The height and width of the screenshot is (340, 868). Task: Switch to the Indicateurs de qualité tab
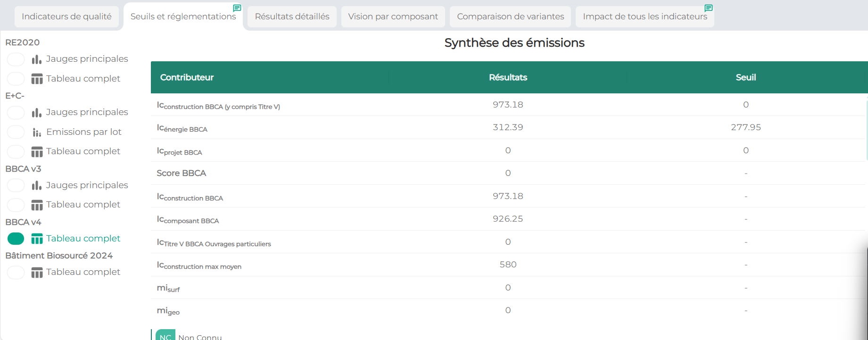[66, 17]
